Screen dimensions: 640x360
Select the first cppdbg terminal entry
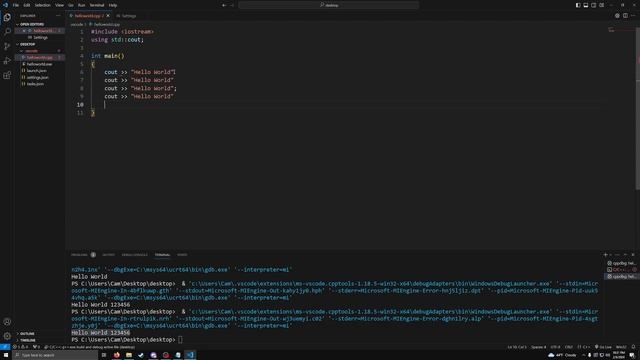pos(621,263)
